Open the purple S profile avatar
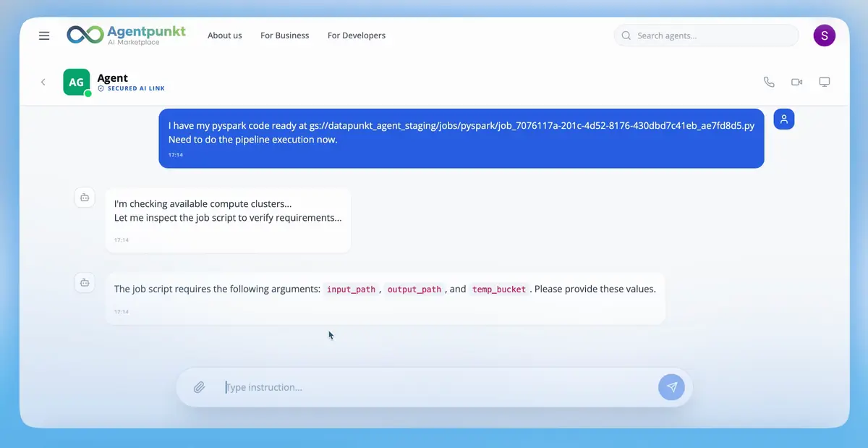 coord(825,35)
